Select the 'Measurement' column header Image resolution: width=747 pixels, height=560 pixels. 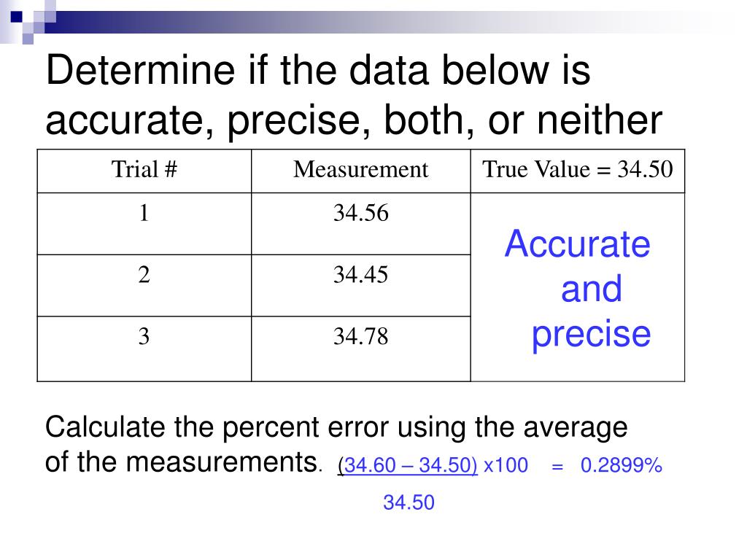[360, 171]
